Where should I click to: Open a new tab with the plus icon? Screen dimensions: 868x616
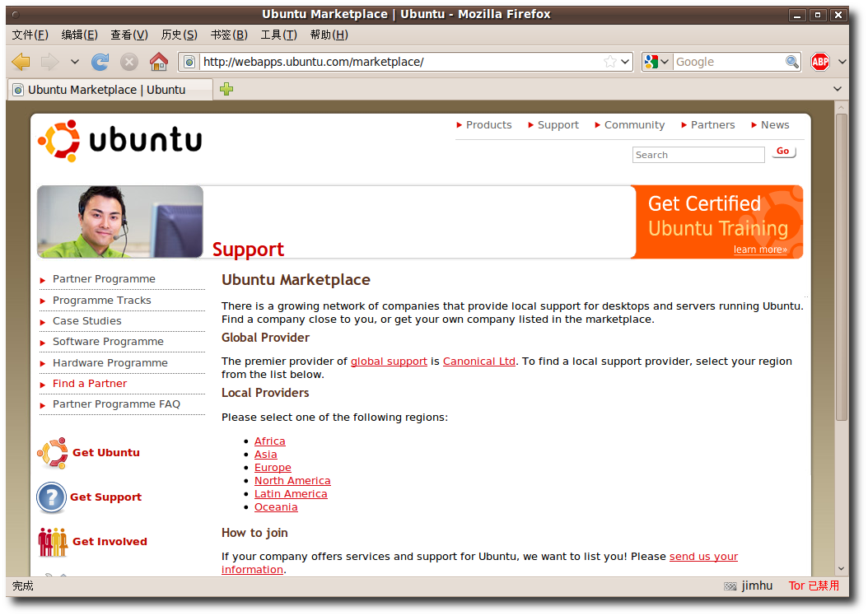pos(226,89)
